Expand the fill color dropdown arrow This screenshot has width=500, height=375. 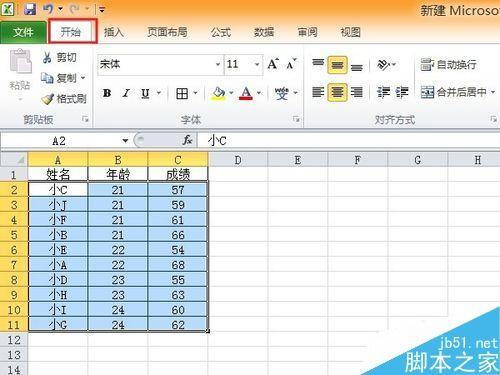coord(231,93)
